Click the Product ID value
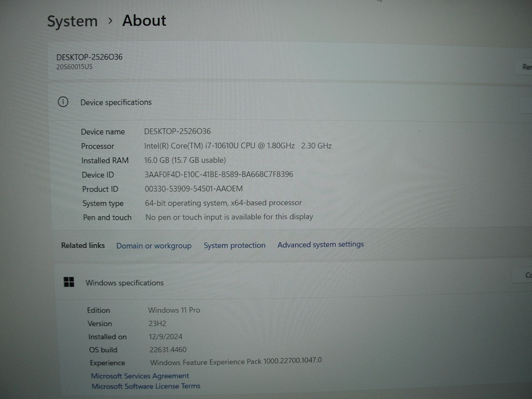Viewport: 532px width, 399px height. tap(193, 188)
